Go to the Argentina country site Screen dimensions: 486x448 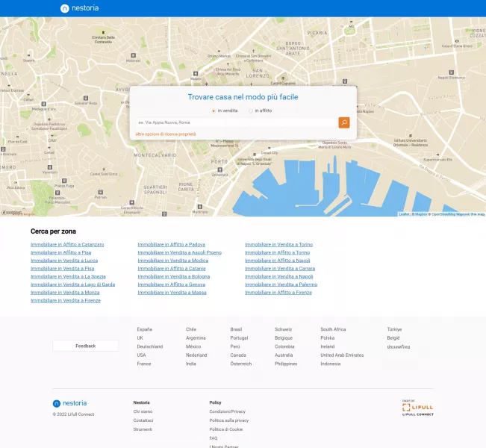coord(196,338)
